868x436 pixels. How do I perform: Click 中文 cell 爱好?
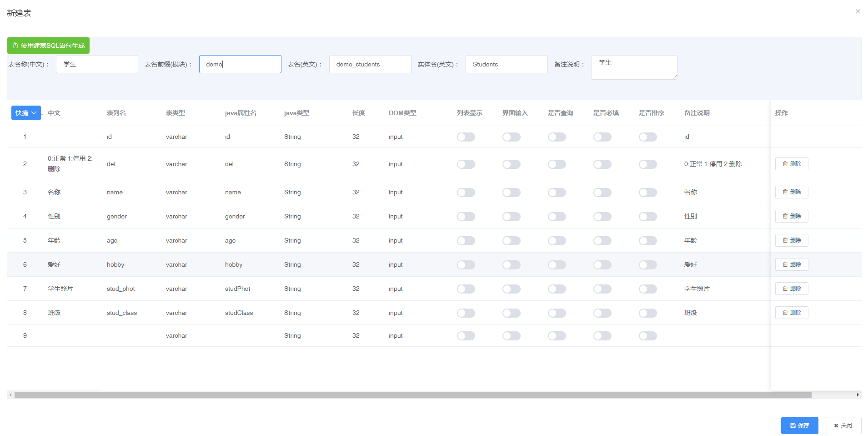tap(54, 264)
